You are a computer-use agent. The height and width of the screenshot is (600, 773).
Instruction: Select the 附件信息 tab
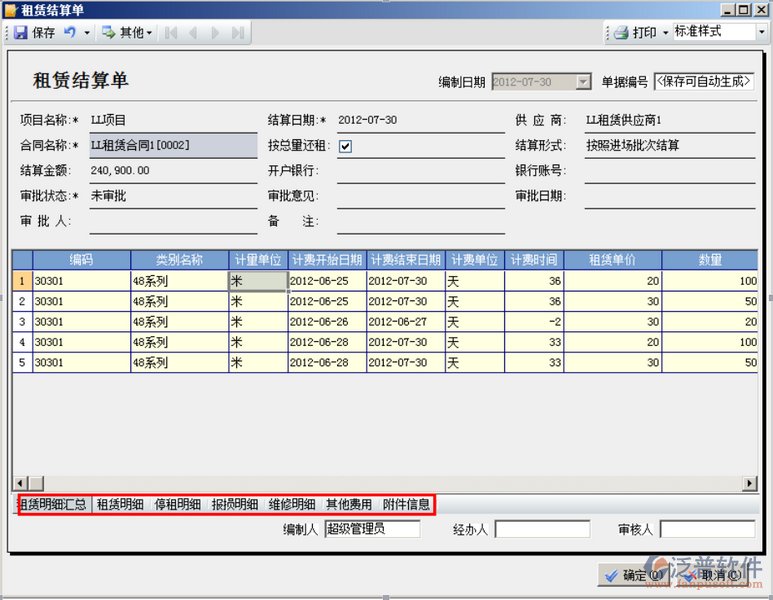pos(406,505)
